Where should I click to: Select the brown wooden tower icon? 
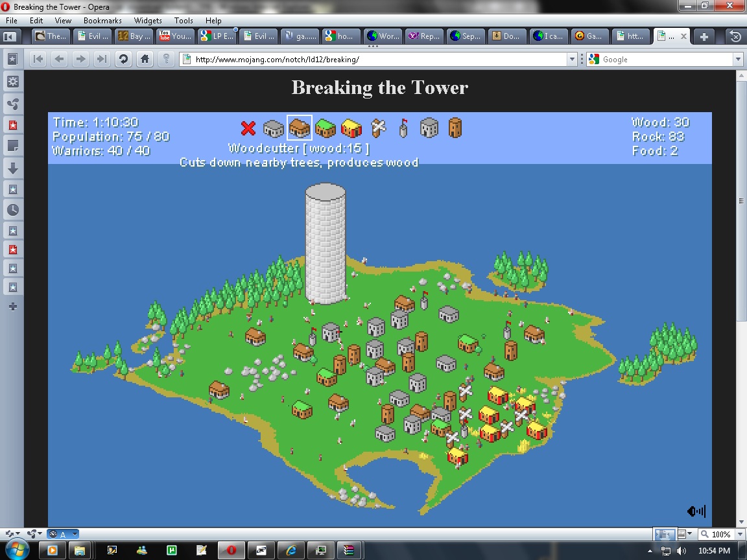[x=455, y=128]
